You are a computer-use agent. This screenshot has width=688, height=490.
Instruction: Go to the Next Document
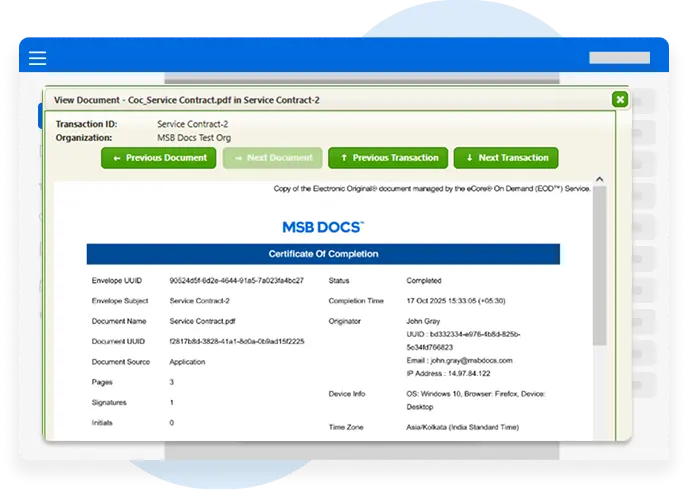pyautogui.click(x=273, y=158)
